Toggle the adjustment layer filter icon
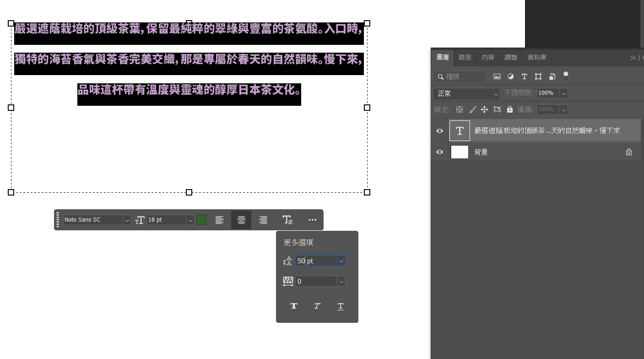 point(511,76)
